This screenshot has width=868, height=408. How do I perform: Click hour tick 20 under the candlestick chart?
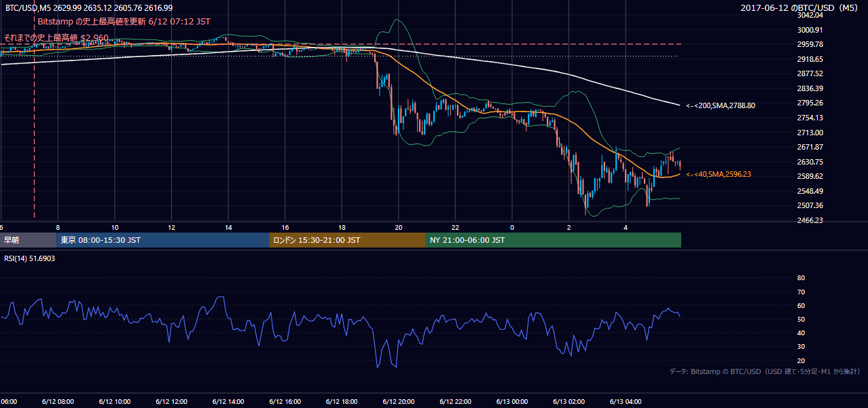point(399,228)
